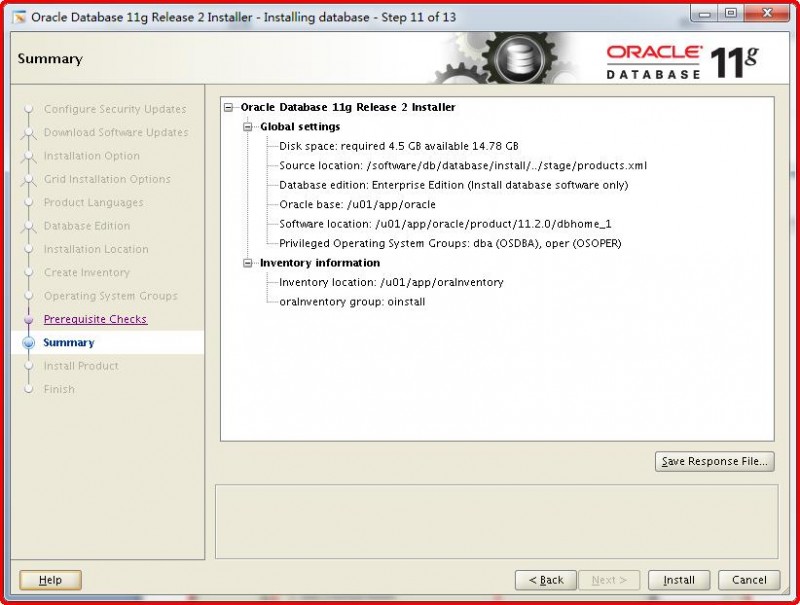Open the Prerequisite Checks link in sidebar

click(96, 319)
